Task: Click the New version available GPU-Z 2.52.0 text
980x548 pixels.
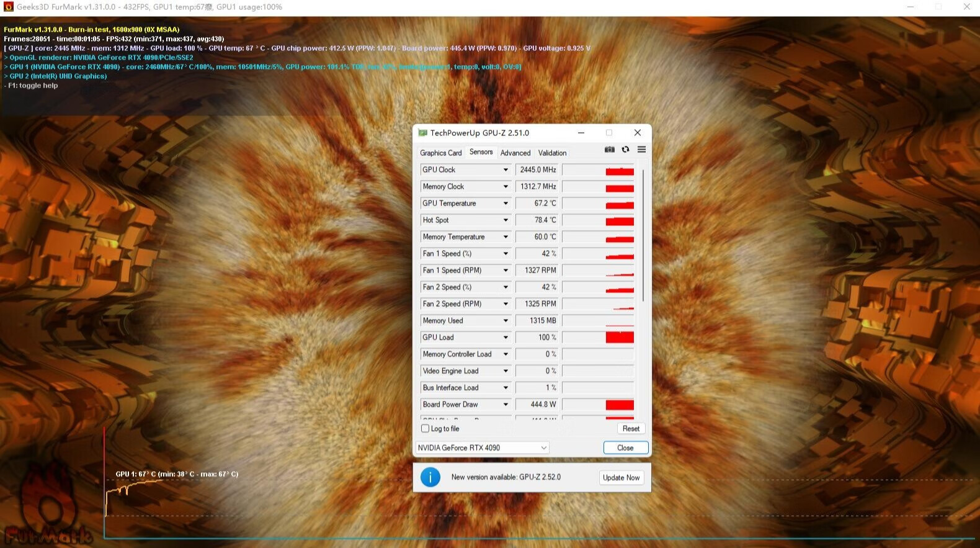Action: (506, 477)
